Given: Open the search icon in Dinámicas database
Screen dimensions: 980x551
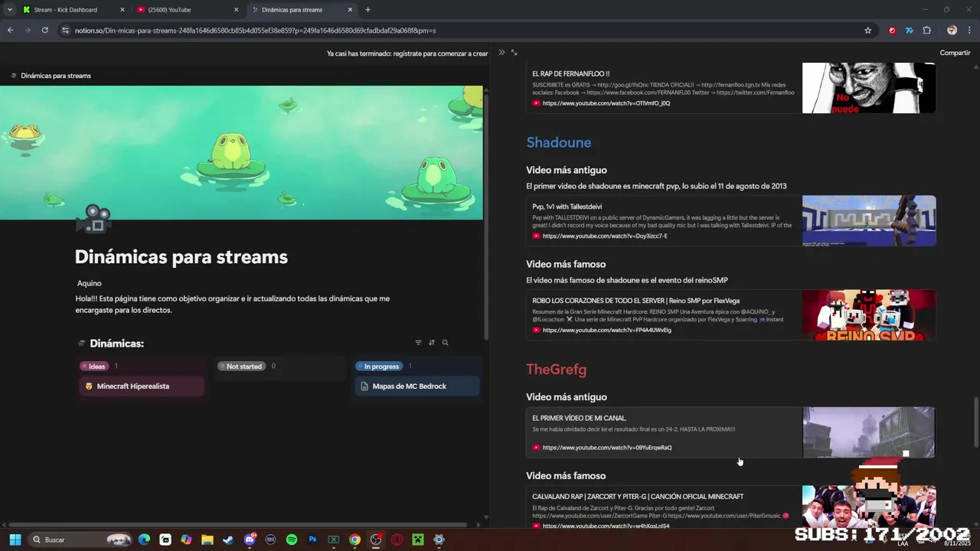Looking at the screenshot, I should (x=445, y=343).
